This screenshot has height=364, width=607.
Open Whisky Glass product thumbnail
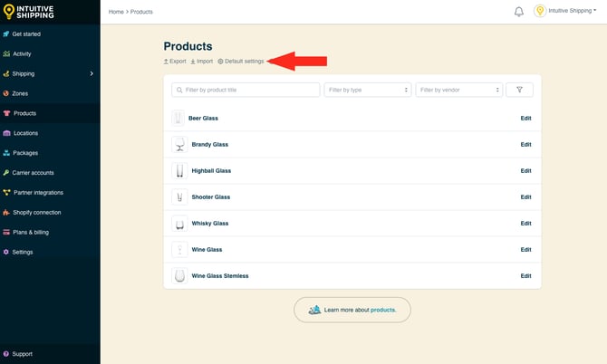click(x=179, y=223)
